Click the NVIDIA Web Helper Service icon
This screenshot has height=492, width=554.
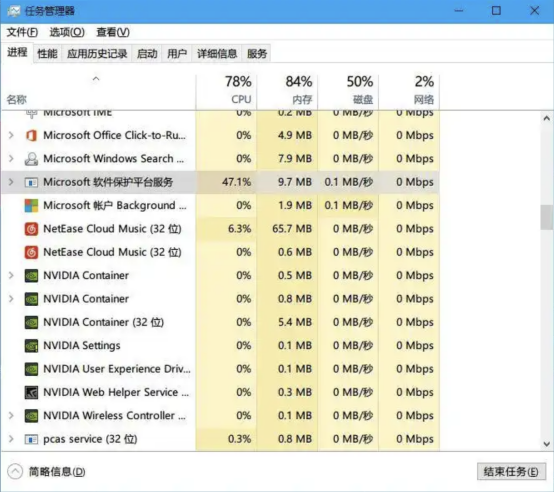point(31,392)
